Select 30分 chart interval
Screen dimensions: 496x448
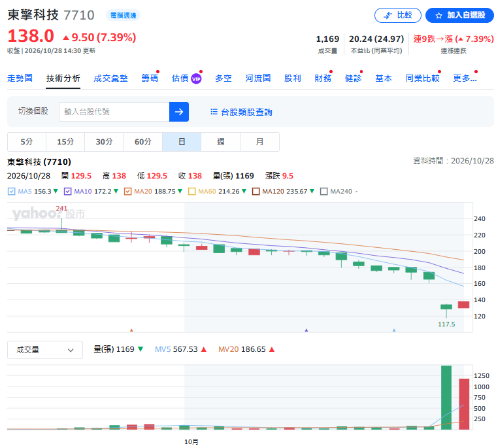pyautogui.click(x=104, y=142)
